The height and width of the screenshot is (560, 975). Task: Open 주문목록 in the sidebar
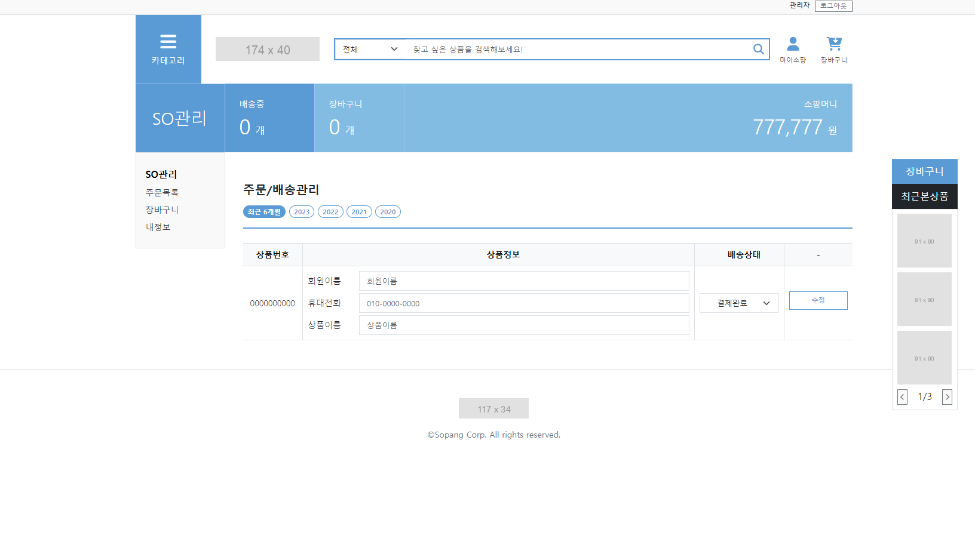162,192
